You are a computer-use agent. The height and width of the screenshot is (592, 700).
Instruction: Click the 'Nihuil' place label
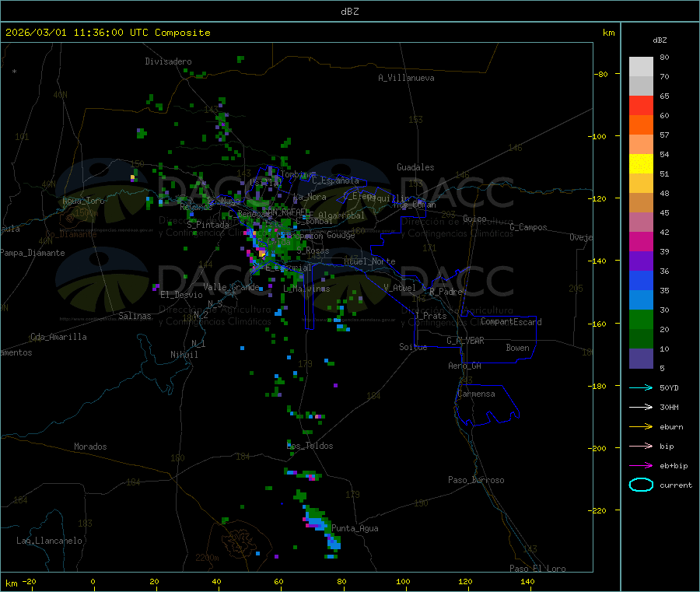[x=184, y=355]
